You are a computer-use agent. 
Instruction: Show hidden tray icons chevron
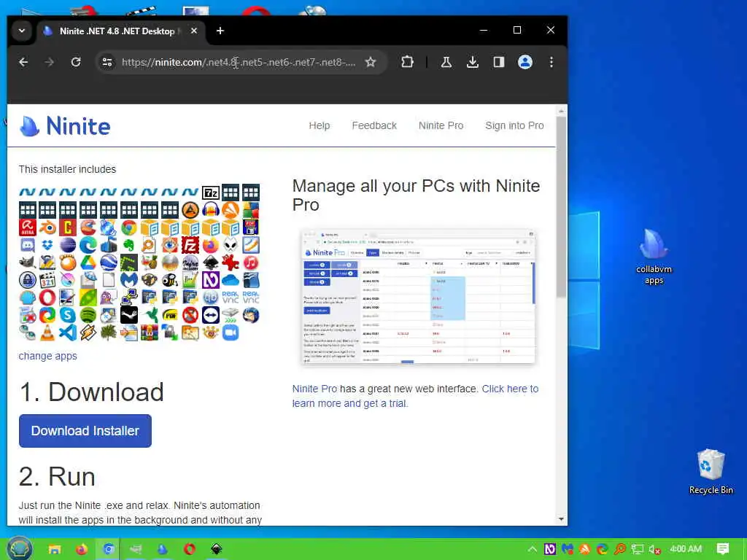point(532,550)
